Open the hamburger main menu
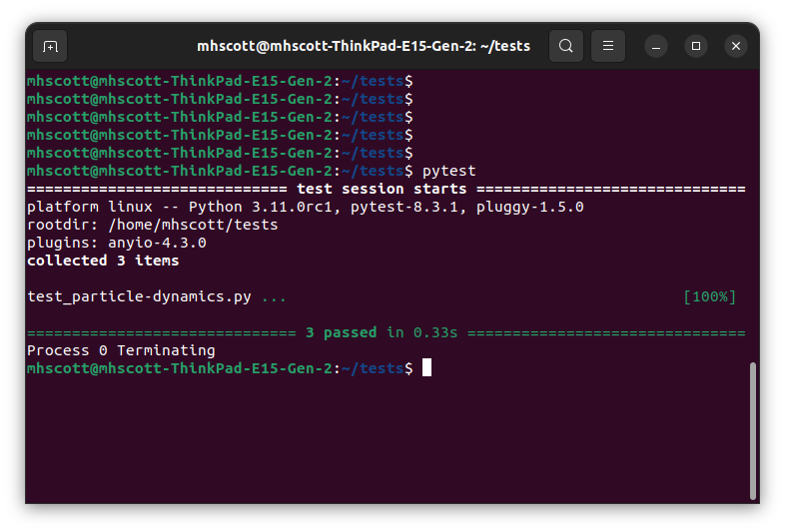Image resolution: width=785 pixels, height=532 pixels. click(x=608, y=46)
